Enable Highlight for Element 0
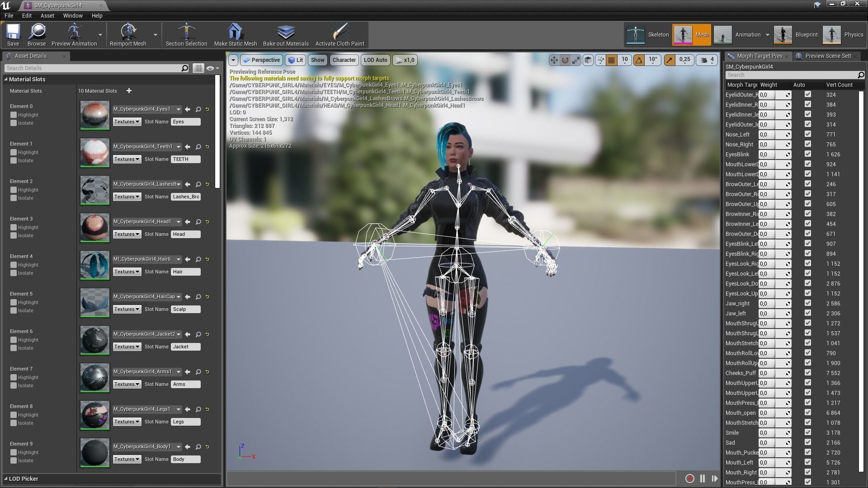868x488 pixels. click(14, 115)
